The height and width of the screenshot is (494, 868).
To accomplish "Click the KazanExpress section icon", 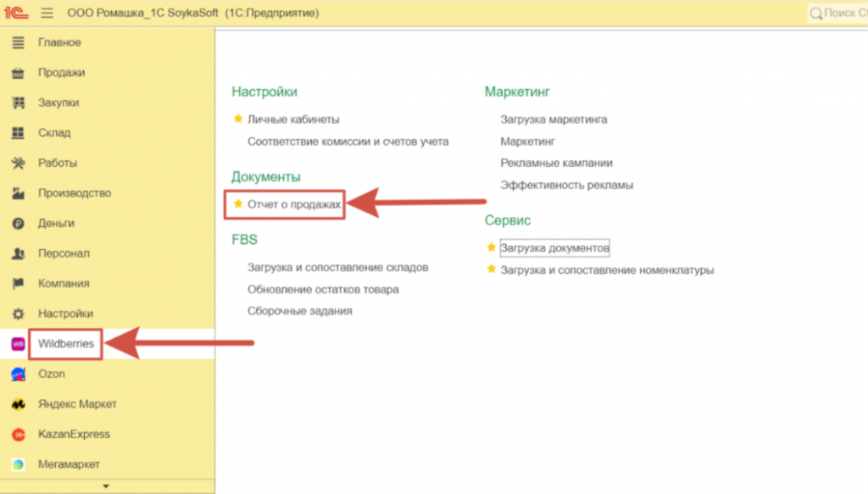I will point(17,435).
